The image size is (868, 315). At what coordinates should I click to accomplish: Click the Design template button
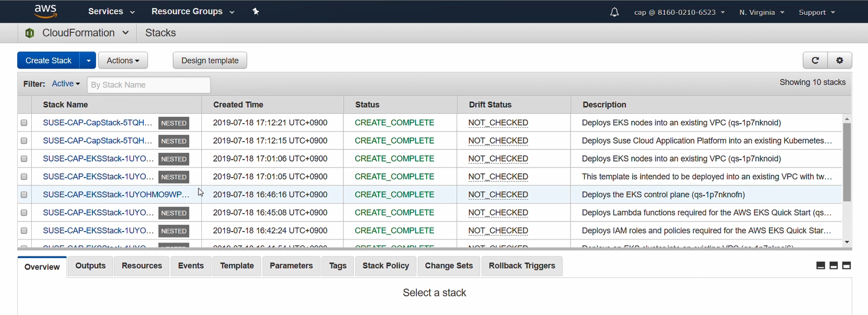click(210, 61)
